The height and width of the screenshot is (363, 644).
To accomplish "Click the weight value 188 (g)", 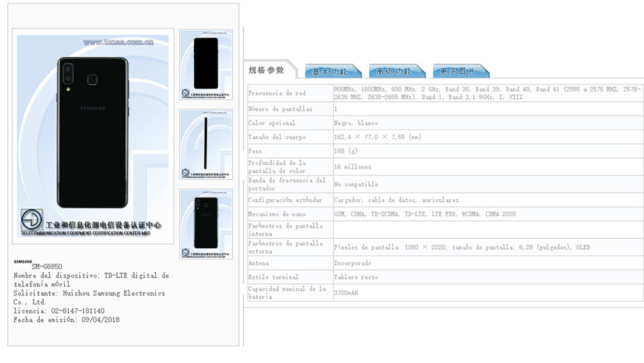I will coord(345,151).
